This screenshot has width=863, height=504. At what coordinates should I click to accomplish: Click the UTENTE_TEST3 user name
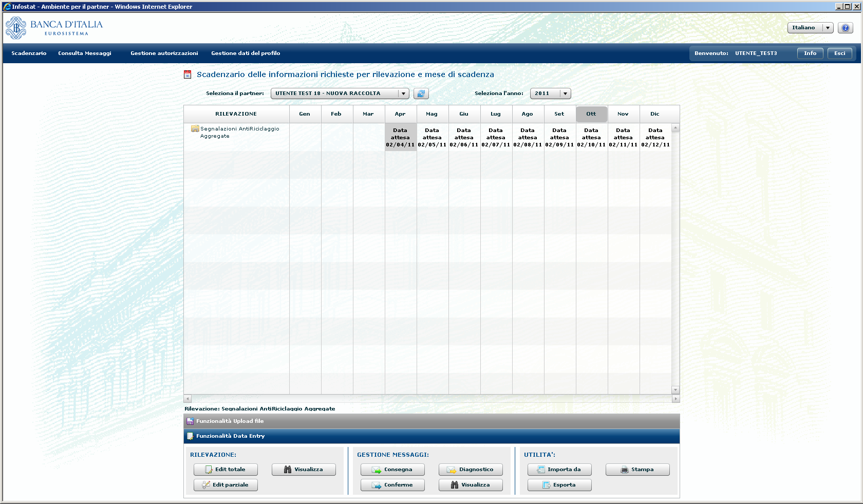tap(756, 53)
